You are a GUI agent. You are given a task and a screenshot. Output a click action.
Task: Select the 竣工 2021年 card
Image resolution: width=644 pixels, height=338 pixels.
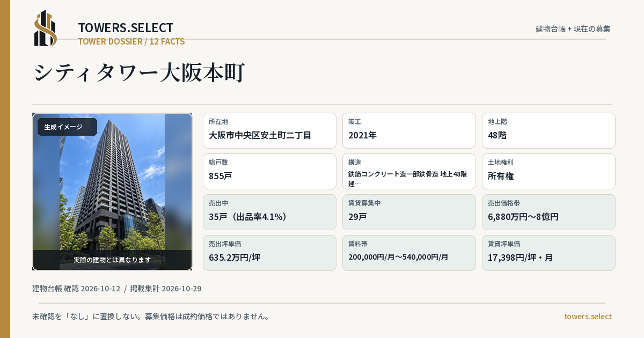click(409, 130)
